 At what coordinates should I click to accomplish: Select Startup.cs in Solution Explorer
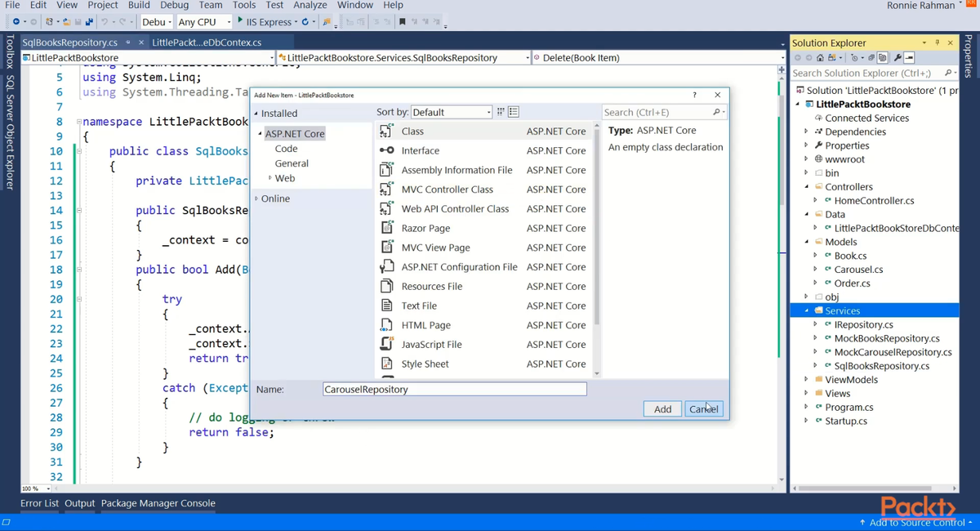846,421
